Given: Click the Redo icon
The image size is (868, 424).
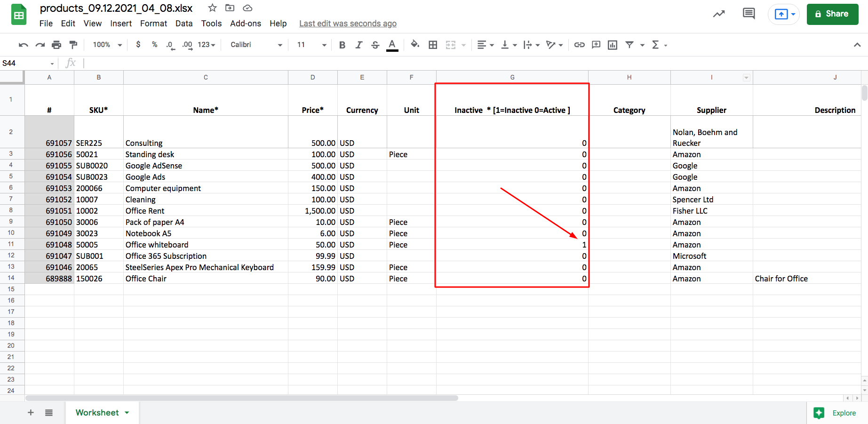Looking at the screenshot, I should 40,45.
